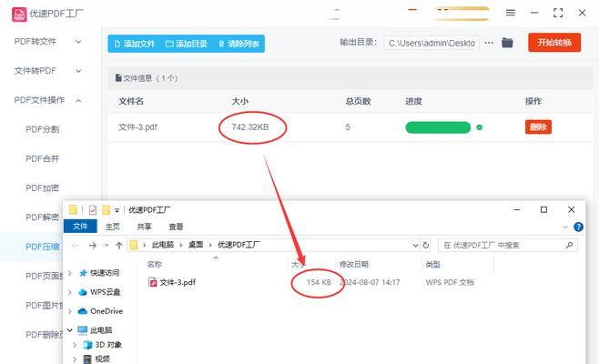599x364 pixels.
Task: Select 文件-3.pdf in the Explorer file list
Action: click(x=178, y=282)
